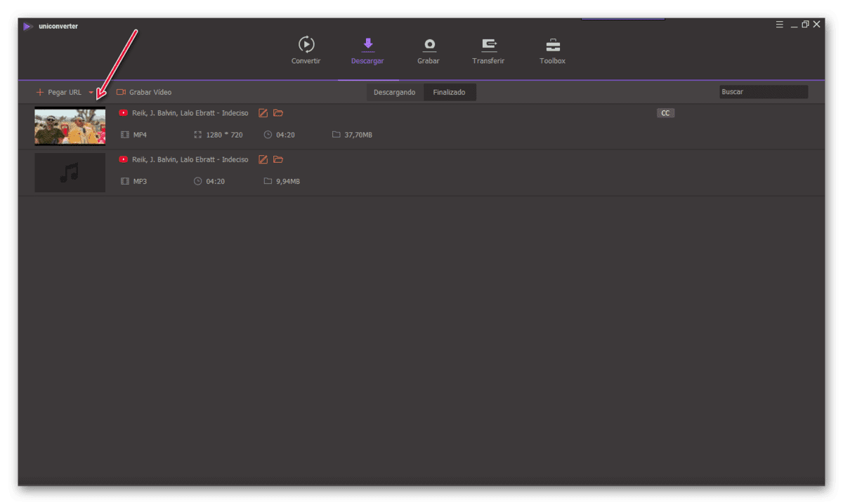Expand the Pegar URL dropdown arrow
Viewport: 843px width, 504px height.
(x=91, y=92)
